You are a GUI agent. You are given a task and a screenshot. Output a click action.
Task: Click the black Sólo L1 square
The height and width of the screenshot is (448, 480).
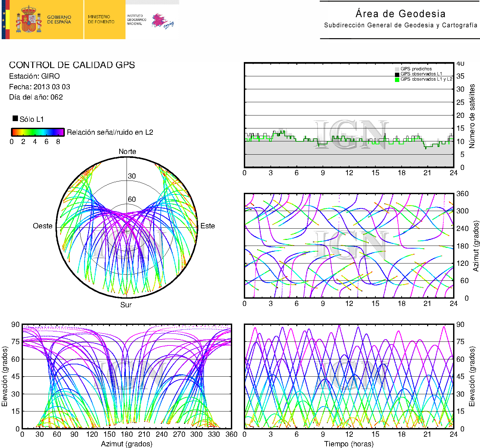pos(15,118)
